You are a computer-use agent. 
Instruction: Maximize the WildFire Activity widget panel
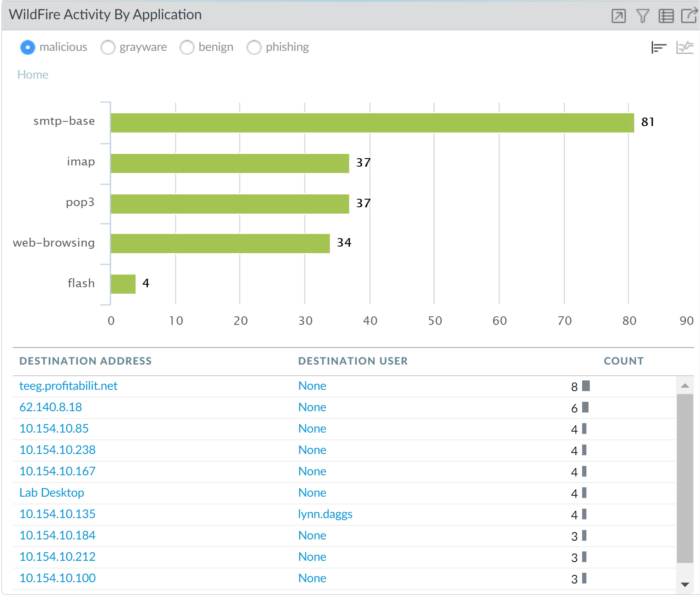tap(618, 16)
